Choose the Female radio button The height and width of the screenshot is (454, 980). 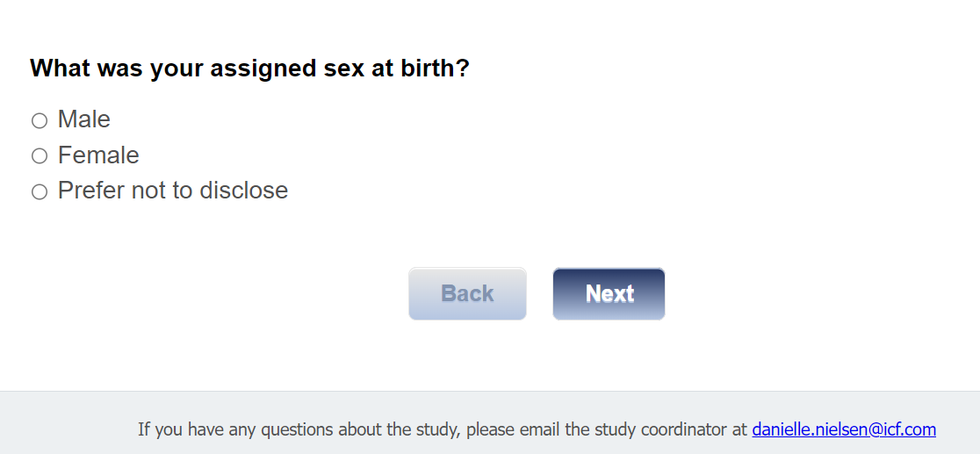(x=40, y=156)
